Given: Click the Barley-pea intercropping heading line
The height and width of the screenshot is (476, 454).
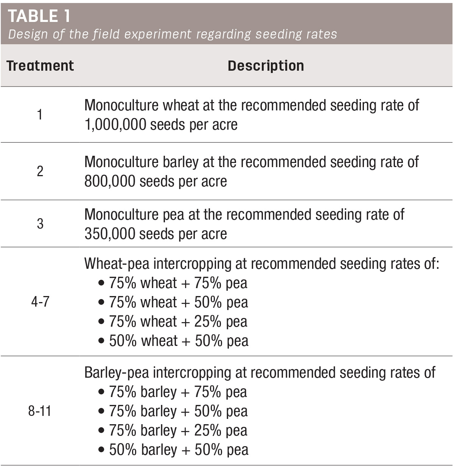Looking at the screenshot, I should pos(260,372).
